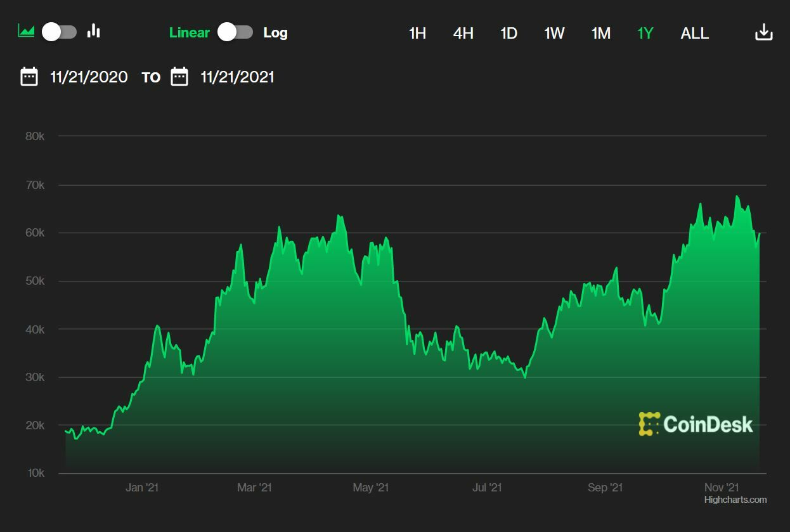Click the CoinDesk logo watermark
Screen dimensions: 790x532
pos(696,424)
